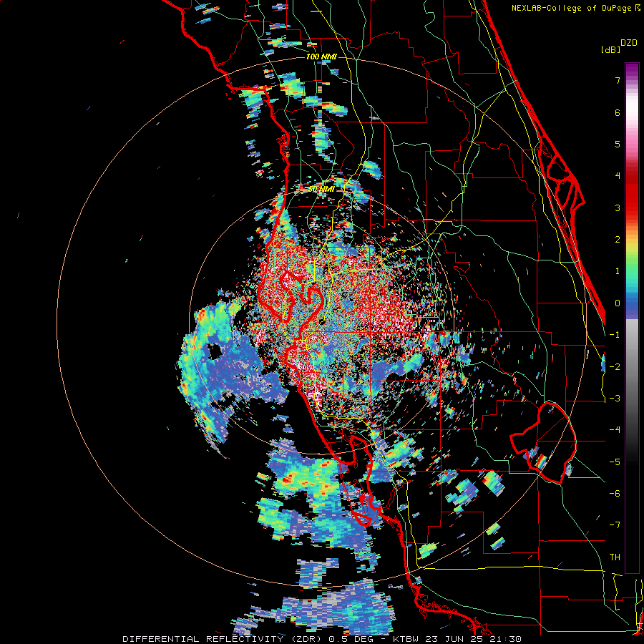Click the DIFFERENTIAL REFLECTIVITY caption text
The width and height of the screenshot is (644, 644).
203,639
